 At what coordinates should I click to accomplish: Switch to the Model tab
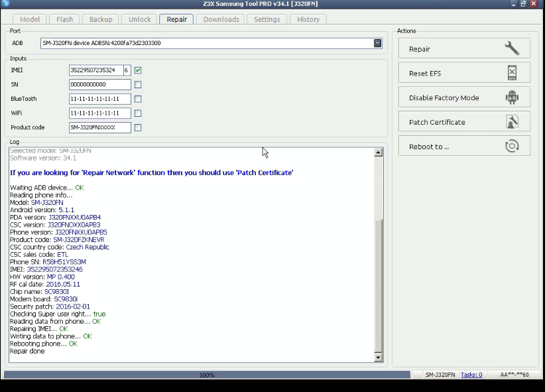(x=30, y=19)
